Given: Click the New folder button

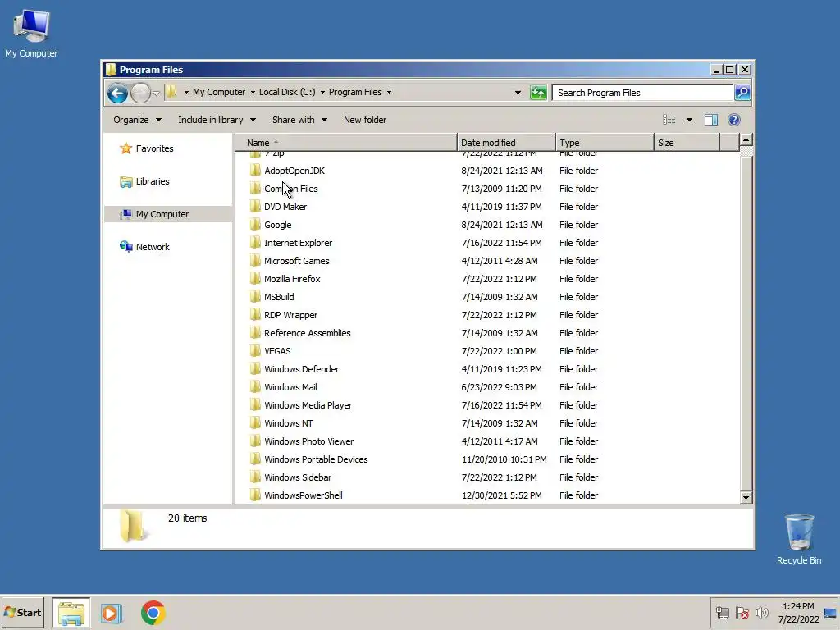Looking at the screenshot, I should [365, 120].
